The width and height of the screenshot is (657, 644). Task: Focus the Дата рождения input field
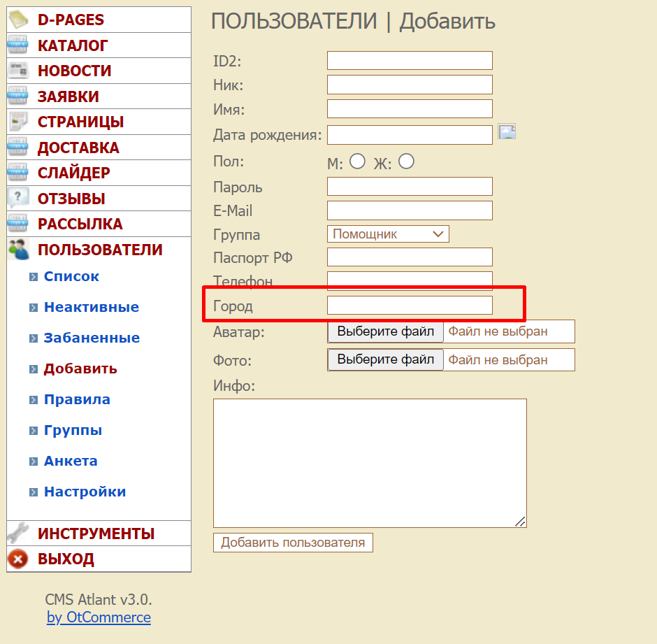coord(410,135)
